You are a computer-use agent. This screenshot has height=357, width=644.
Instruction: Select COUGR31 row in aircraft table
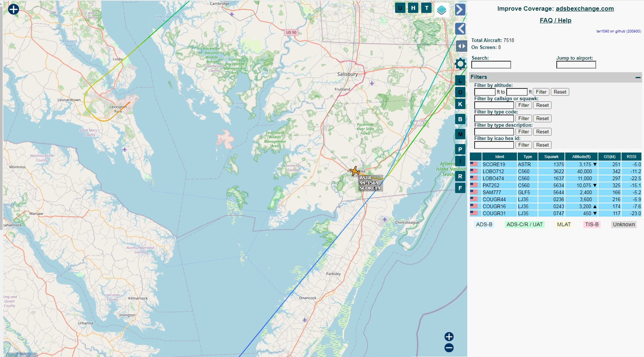pos(556,213)
